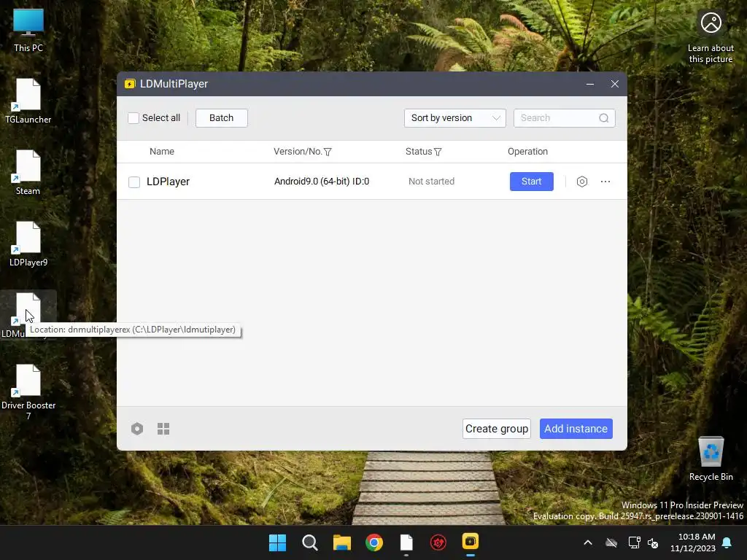Click the Name column header
This screenshot has height=560, width=747.
pyautogui.click(x=162, y=152)
